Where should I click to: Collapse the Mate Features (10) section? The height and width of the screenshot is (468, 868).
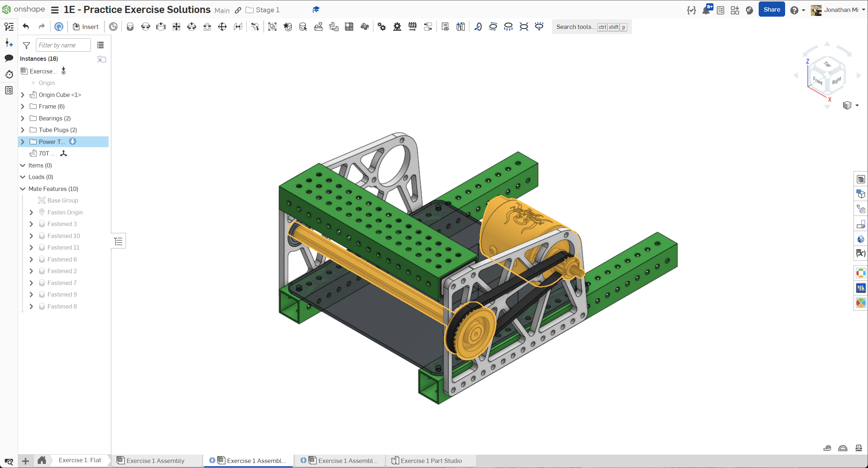click(x=23, y=189)
